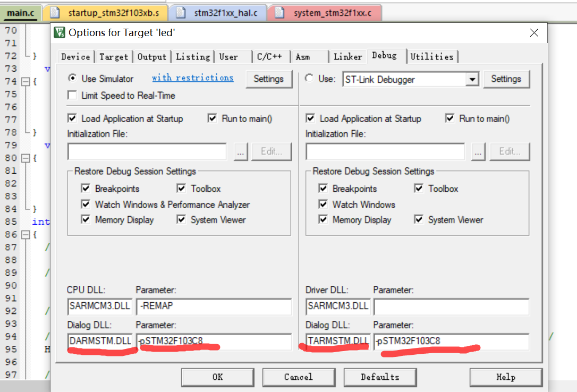Switch to the Device tab
Viewport: 577px width, 392px height.
click(76, 57)
